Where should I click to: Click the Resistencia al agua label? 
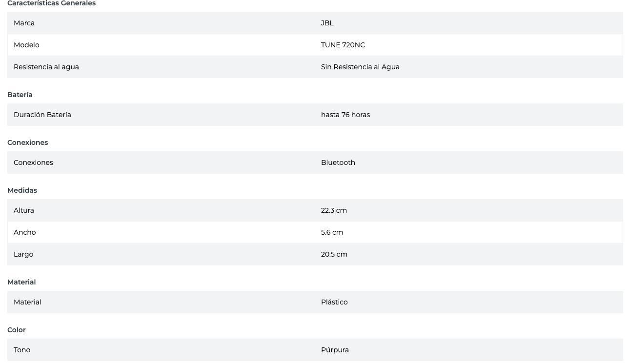tap(46, 67)
